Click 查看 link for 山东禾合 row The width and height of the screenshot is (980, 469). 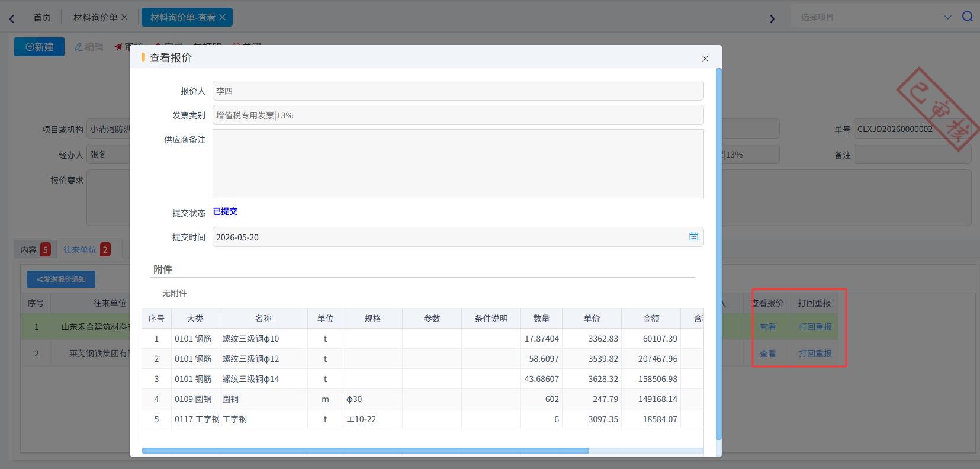pos(768,327)
